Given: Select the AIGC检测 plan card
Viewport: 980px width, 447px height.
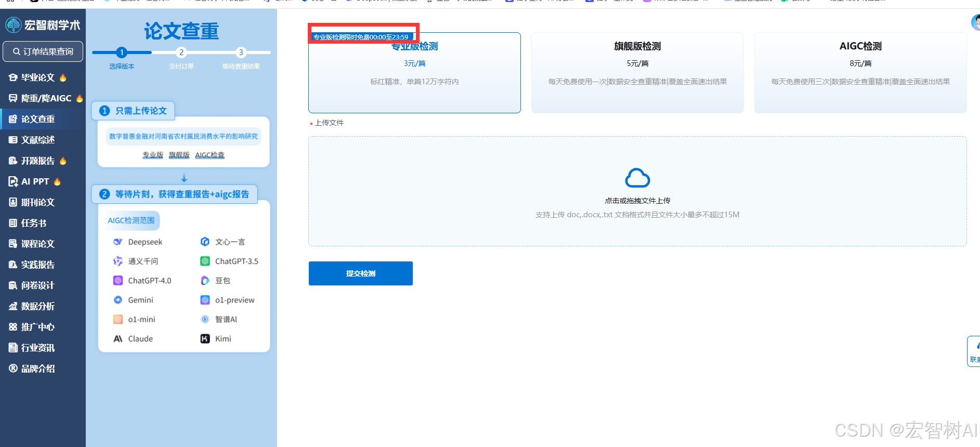Looking at the screenshot, I should [860, 73].
